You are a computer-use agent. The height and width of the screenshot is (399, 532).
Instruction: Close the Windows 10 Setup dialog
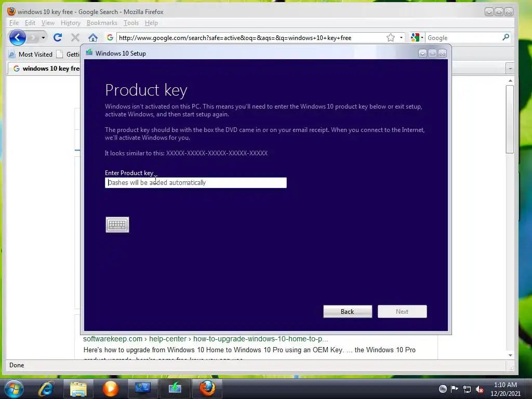pos(443,54)
